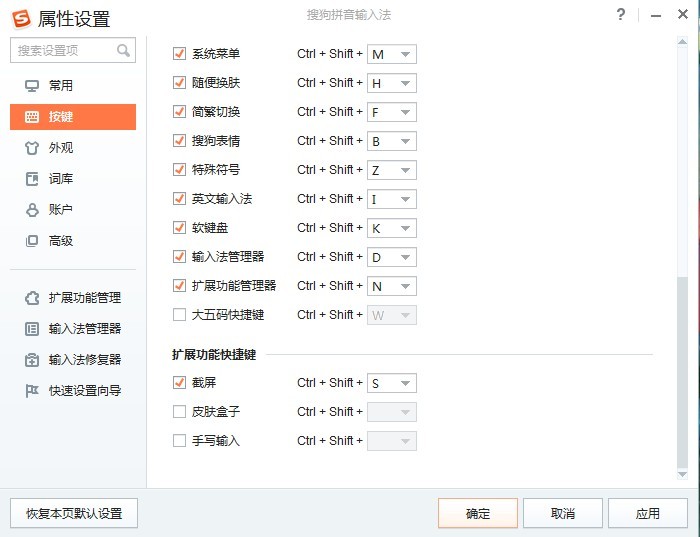Viewport: 700px width, 537px height.
Task: Uncheck the 扩展功能管理器 checkbox
Action: [179, 286]
